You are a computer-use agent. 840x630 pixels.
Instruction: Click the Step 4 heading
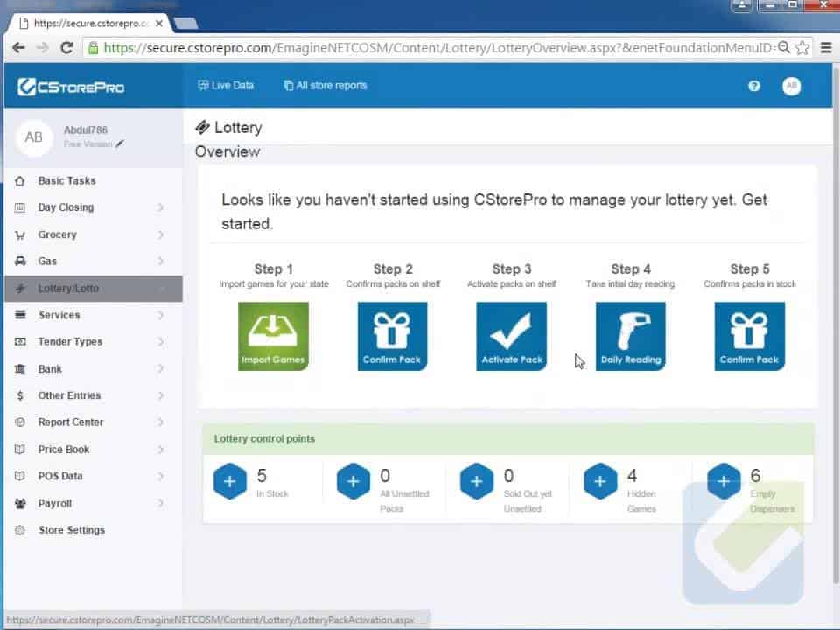point(631,269)
